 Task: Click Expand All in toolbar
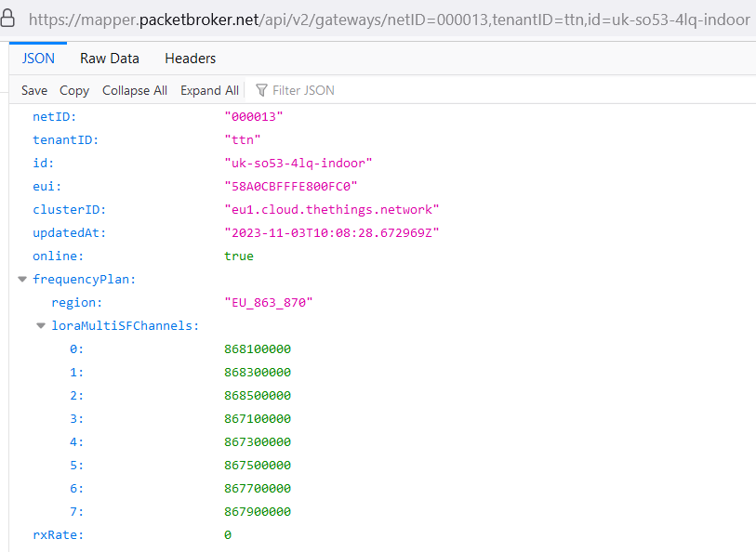coord(209,90)
